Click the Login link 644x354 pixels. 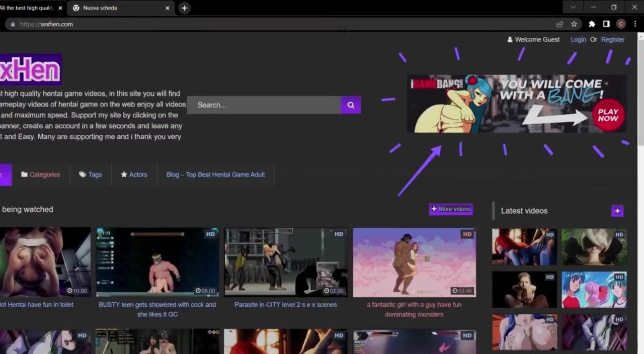578,40
